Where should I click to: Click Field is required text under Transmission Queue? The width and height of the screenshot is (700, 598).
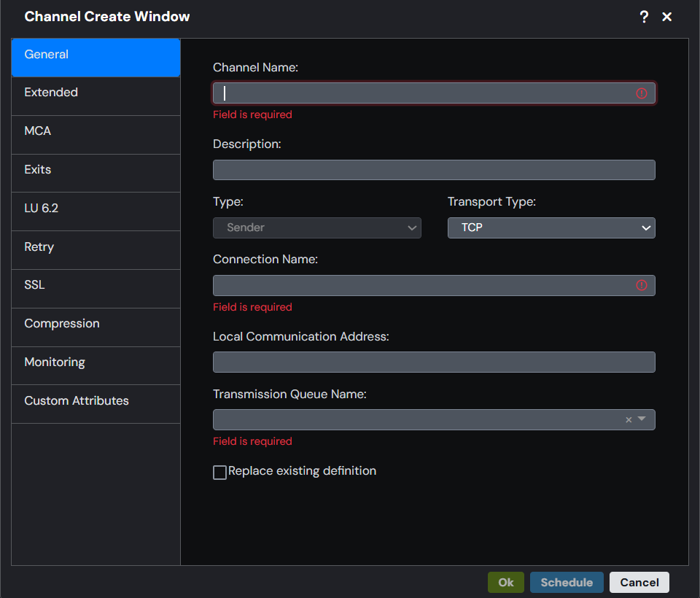(x=252, y=441)
